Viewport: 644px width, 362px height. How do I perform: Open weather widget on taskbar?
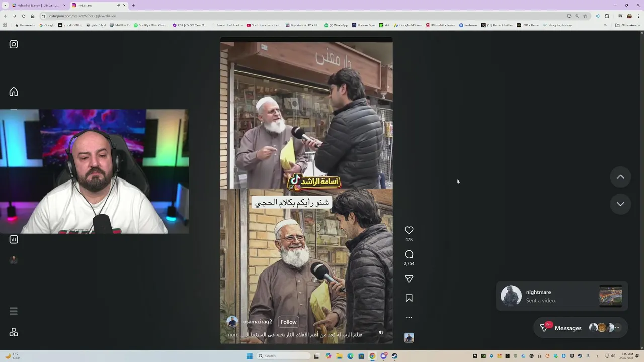(13, 356)
